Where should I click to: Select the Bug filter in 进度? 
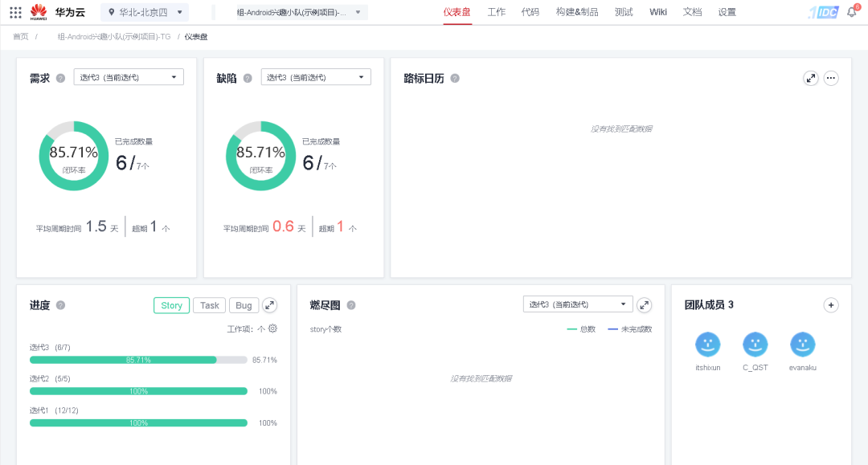[x=244, y=305]
